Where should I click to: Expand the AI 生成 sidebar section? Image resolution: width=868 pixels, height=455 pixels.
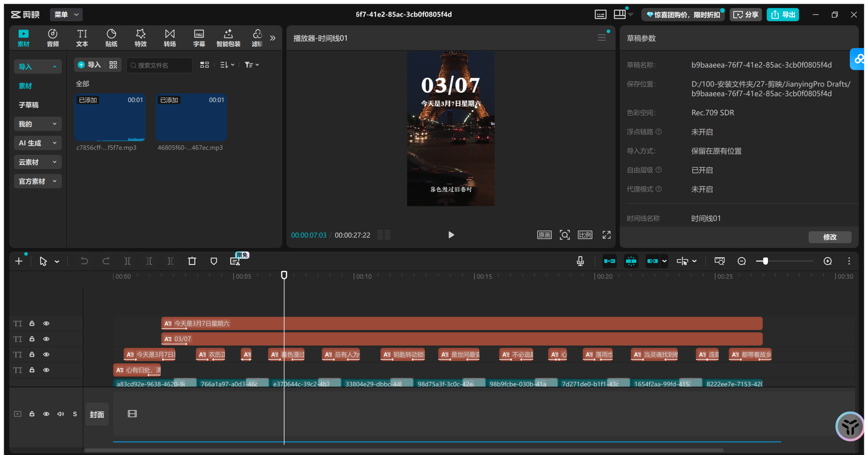click(x=38, y=143)
